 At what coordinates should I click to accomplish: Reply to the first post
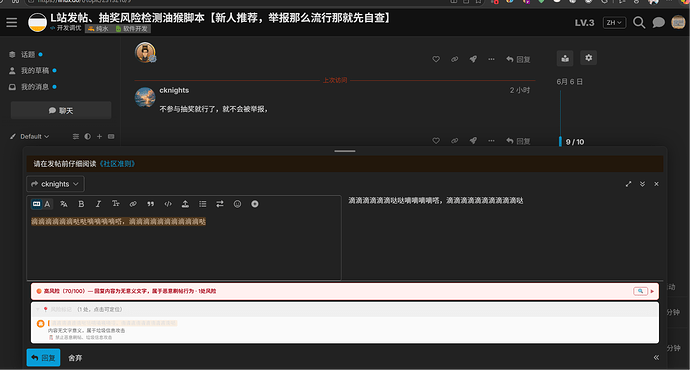518,59
